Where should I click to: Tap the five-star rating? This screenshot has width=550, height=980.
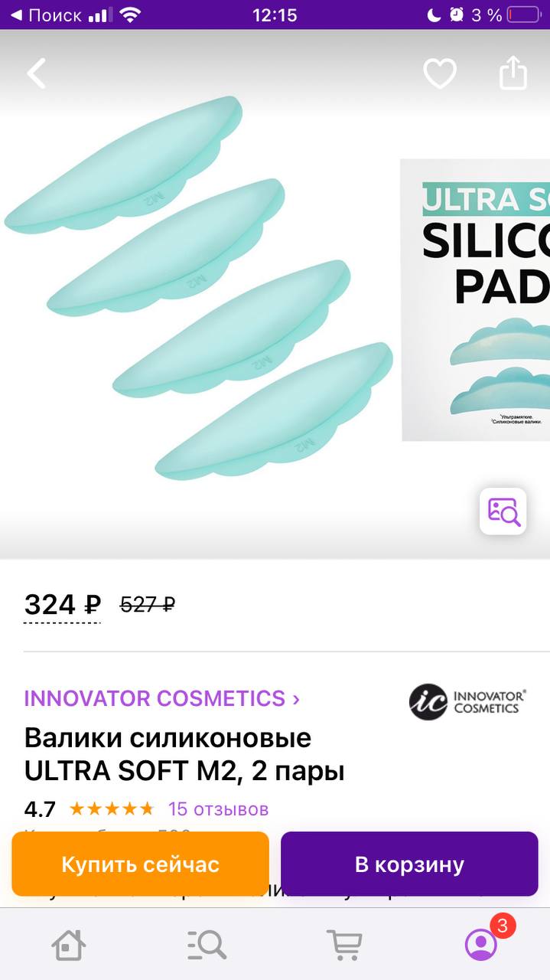click(x=112, y=809)
